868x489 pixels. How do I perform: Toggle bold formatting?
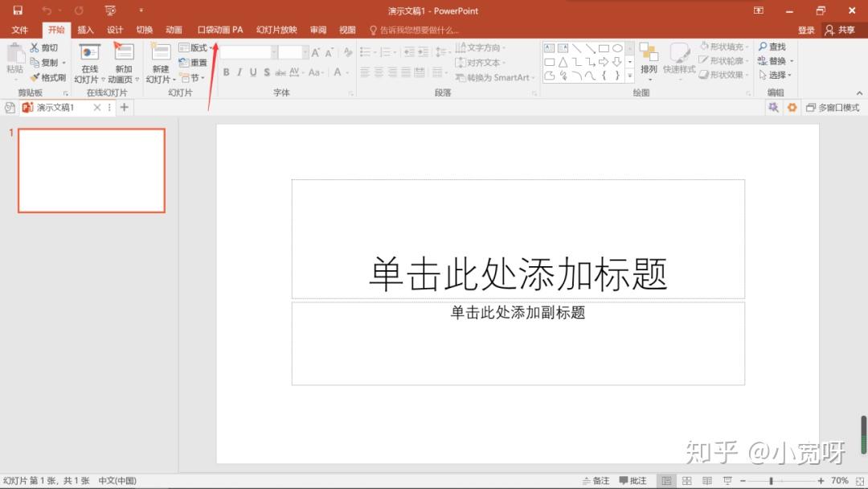[226, 72]
